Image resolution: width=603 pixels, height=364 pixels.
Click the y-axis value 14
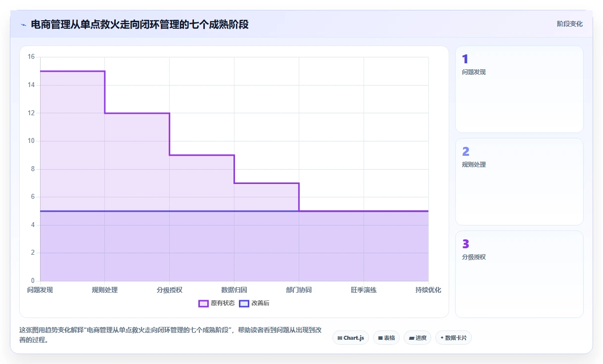click(x=31, y=85)
